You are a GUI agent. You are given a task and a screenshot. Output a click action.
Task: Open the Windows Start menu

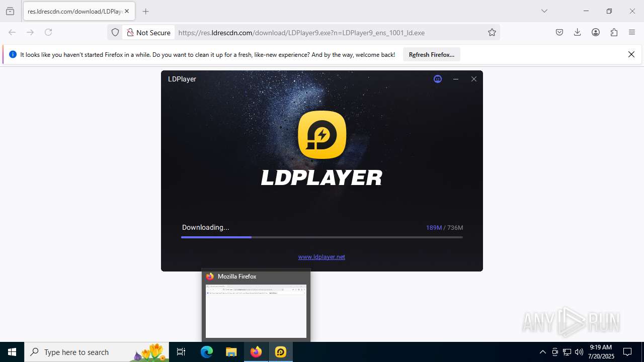pyautogui.click(x=12, y=352)
